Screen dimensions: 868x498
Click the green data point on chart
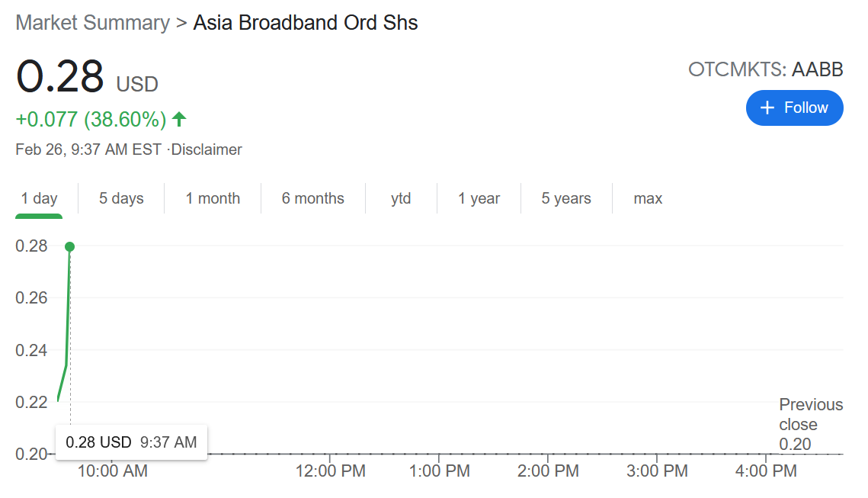(x=69, y=246)
